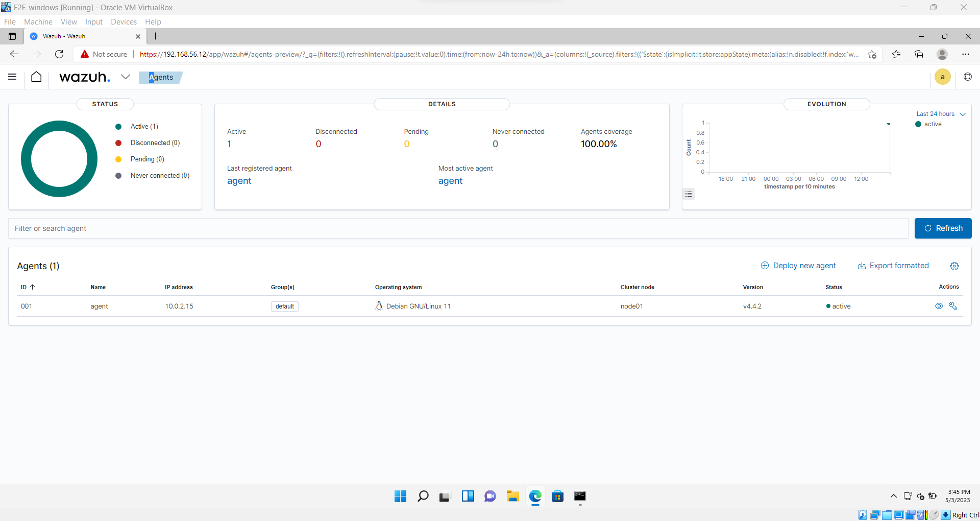Sort by Status column header

834,287
